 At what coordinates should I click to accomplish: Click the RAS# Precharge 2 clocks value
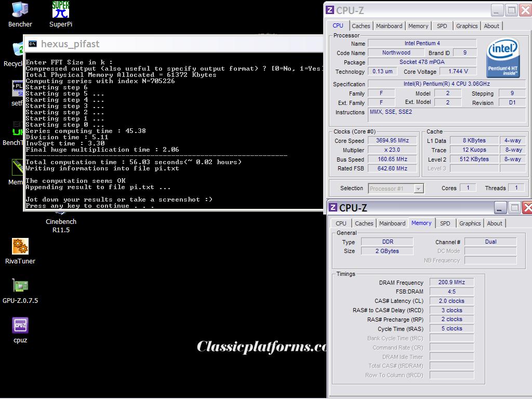pyautogui.click(x=451, y=320)
